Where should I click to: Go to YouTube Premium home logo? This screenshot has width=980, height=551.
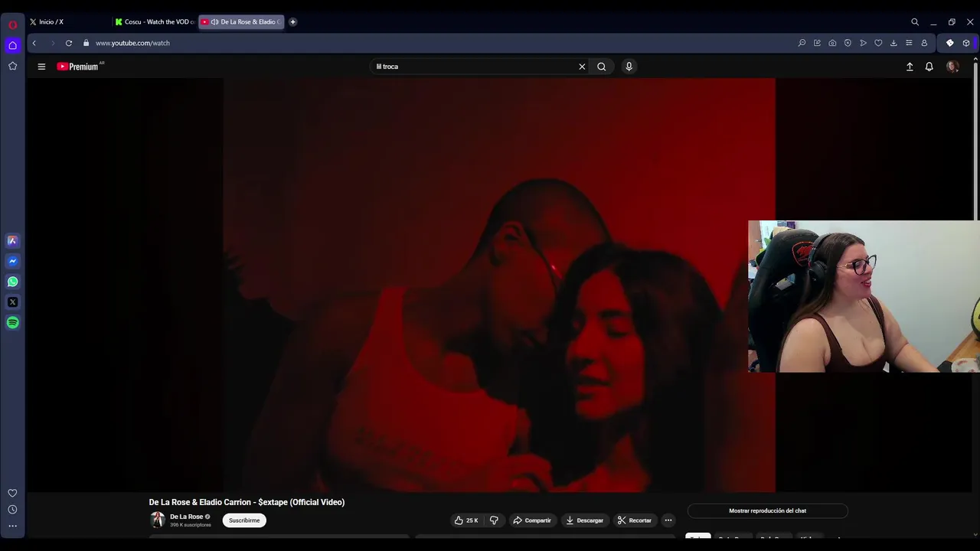pyautogui.click(x=80, y=67)
